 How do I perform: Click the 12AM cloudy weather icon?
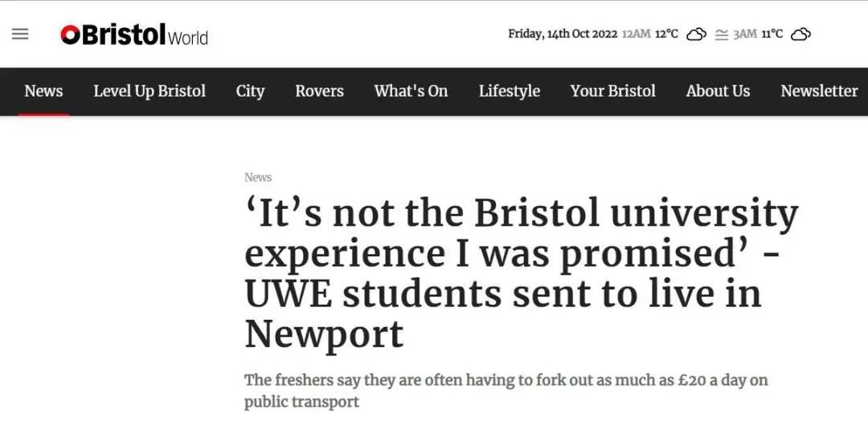click(x=696, y=35)
